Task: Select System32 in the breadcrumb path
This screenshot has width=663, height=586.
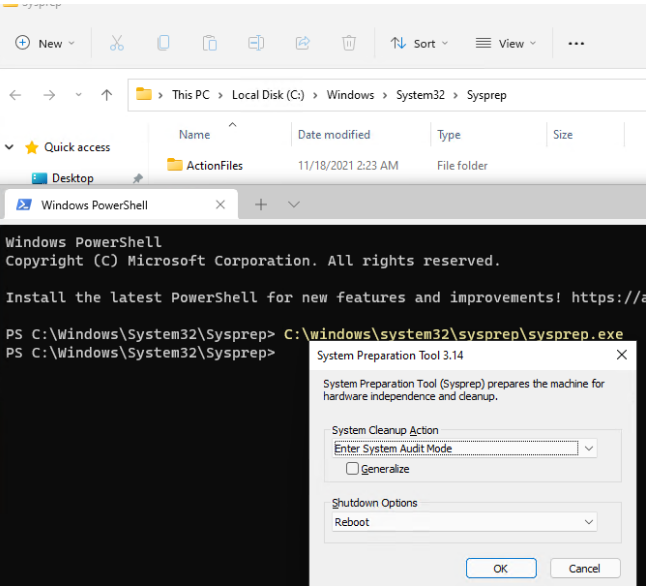Action: (420, 95)
